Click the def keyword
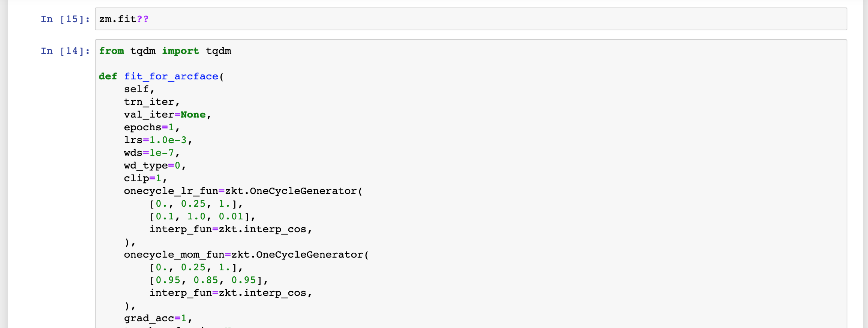This screenshot has height=328, width=868. (x=108, y=76)
